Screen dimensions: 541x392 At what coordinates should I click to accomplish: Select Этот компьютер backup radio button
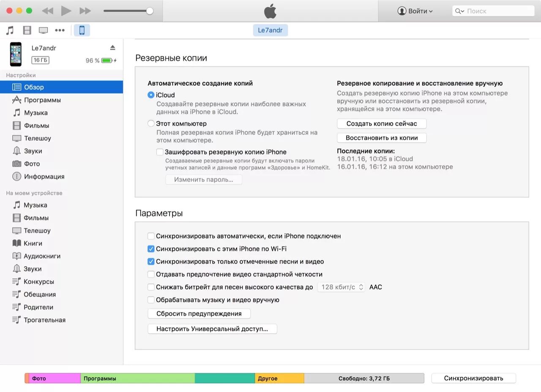tap(151, 124)
